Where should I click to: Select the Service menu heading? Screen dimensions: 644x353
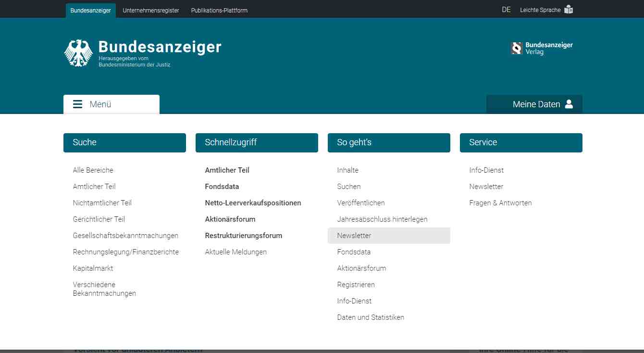point(521,143)
